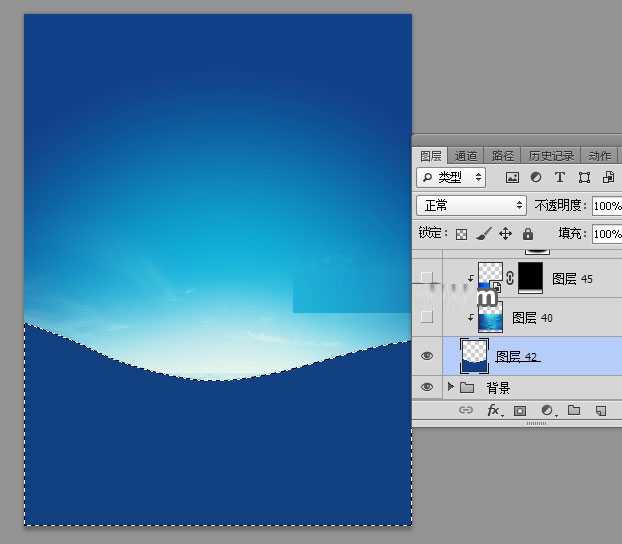The width and height of the screenshot is (622, 544).
Task: Lock transparent pixels checkerboard icon
Action: (461, 234)
